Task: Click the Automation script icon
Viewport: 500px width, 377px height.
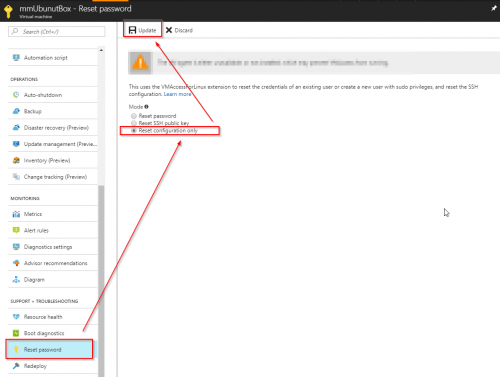Action: pyautogui.click(x=16, y=58)
